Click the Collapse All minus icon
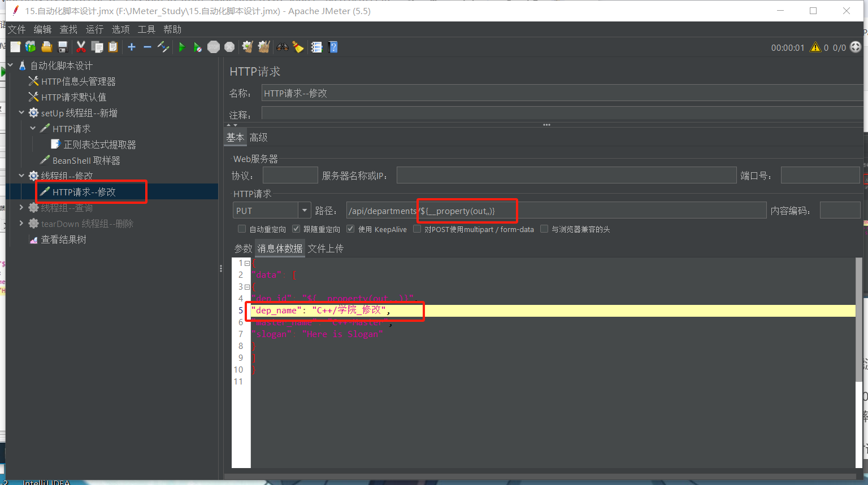 (x=147, y=47)
